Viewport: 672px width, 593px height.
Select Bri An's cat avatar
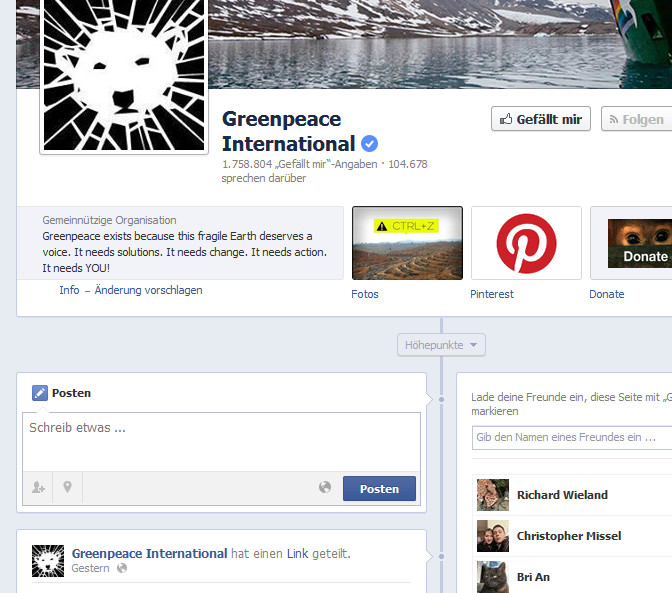pyautogui.click(x=493, y=577)
